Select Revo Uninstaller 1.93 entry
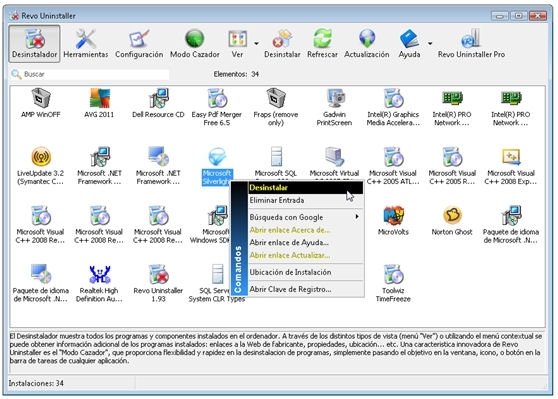 [158, 284]
